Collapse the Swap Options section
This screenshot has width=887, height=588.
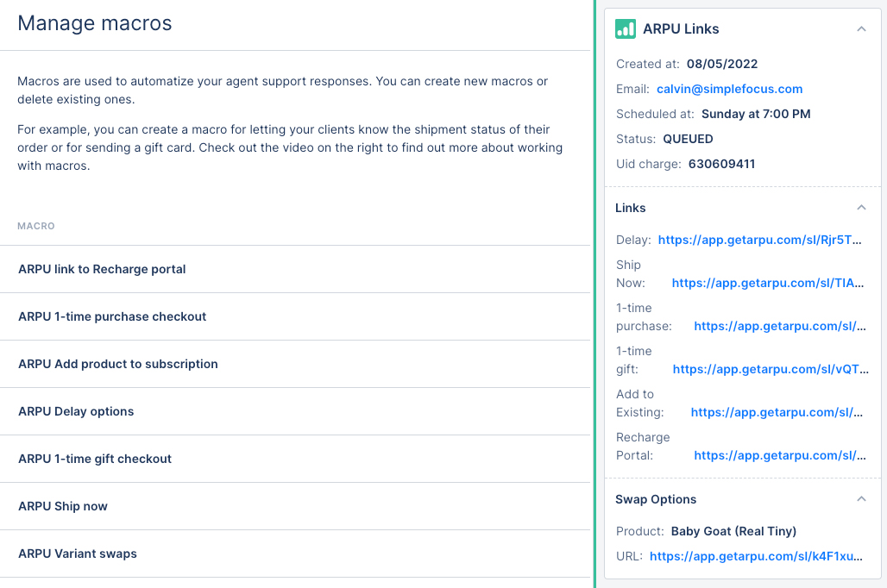861,499
